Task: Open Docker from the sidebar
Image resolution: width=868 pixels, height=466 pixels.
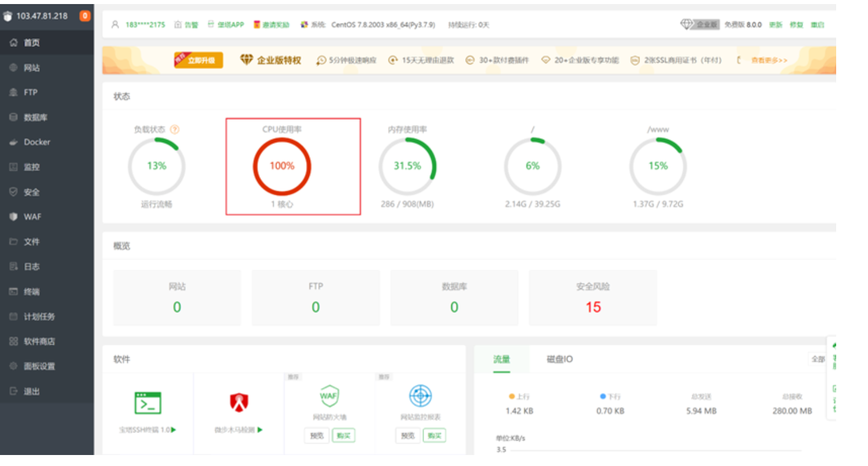Action: [36, 142]
